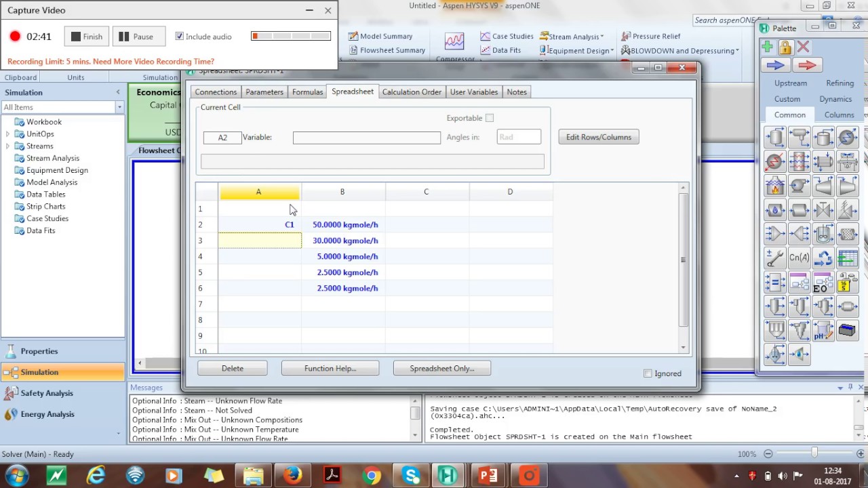This screenshot has width=868, height=488.
Task: Select the Relief Valve palette icon
Action: pyautogui.click(x=847, y=209)
